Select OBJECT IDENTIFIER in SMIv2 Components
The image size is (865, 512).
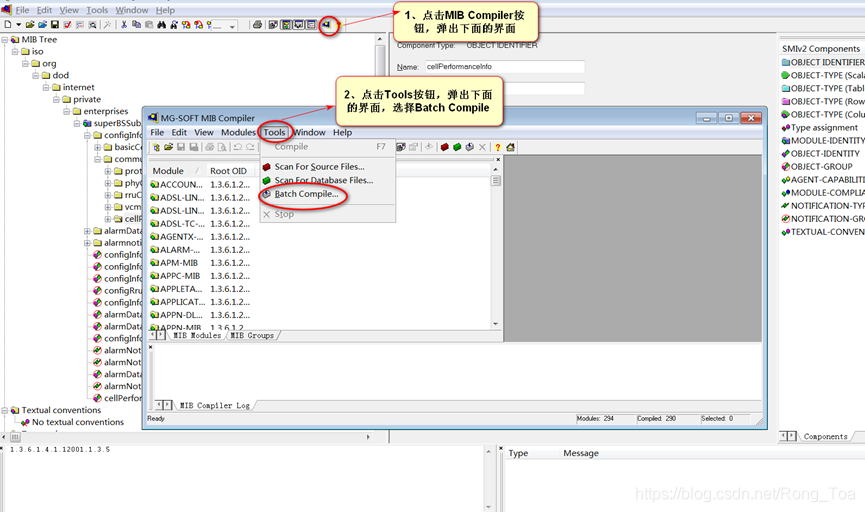tap(823, 62)
